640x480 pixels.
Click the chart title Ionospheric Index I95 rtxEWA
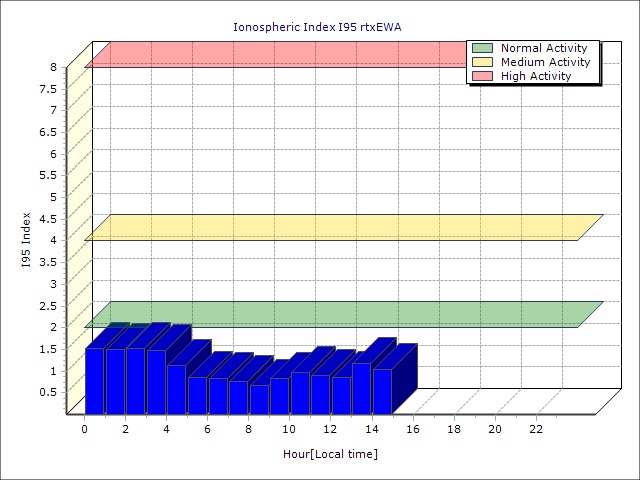(317, 27)
